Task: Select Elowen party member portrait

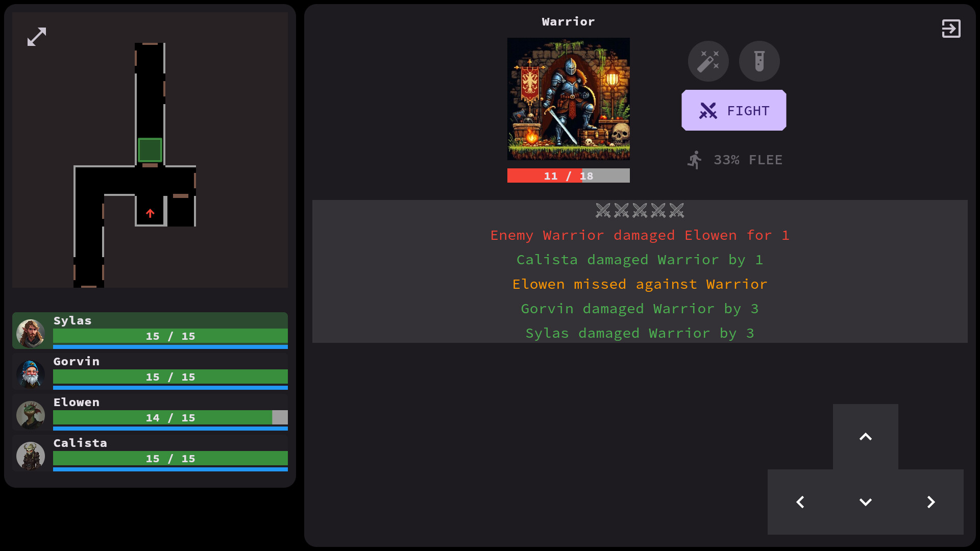Action: (x=31, y=414)
